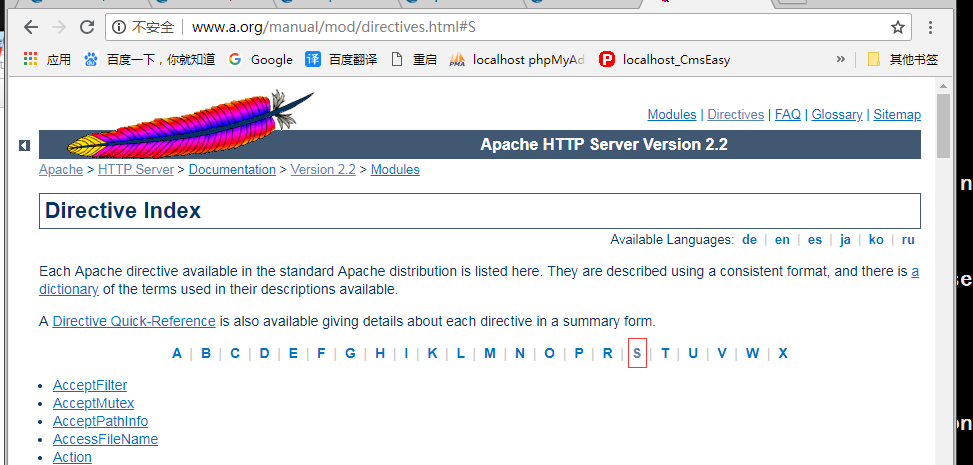Click HTTP Server breadcrumb link

136,169
